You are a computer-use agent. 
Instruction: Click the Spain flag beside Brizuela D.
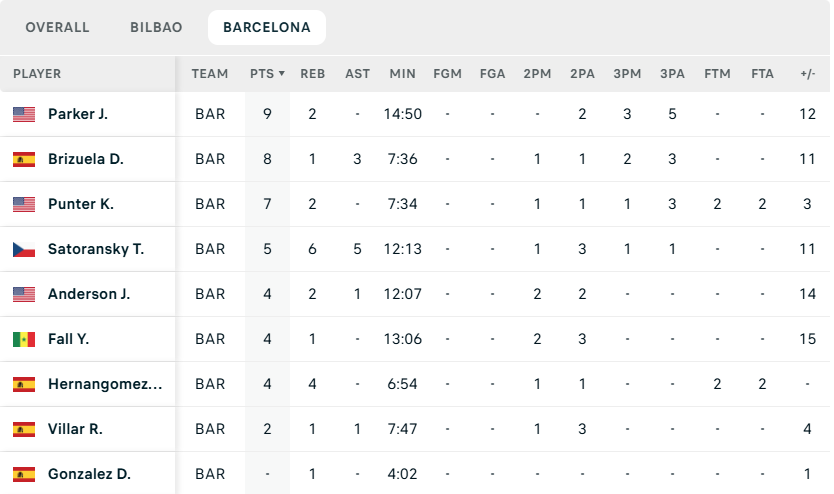[24, 159]
